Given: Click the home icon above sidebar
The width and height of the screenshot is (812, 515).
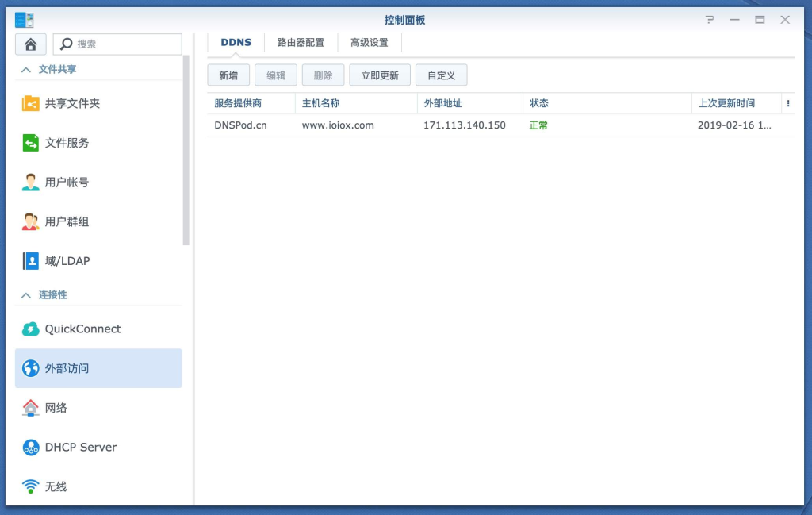Looking at the screenshot, I should 30,44.
